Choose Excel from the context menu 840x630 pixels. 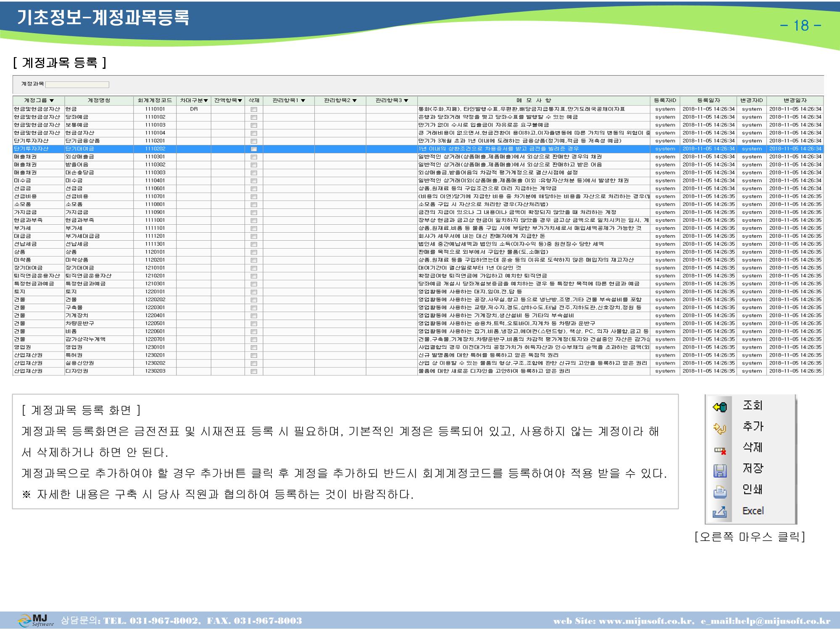click(x=753, y=511)
